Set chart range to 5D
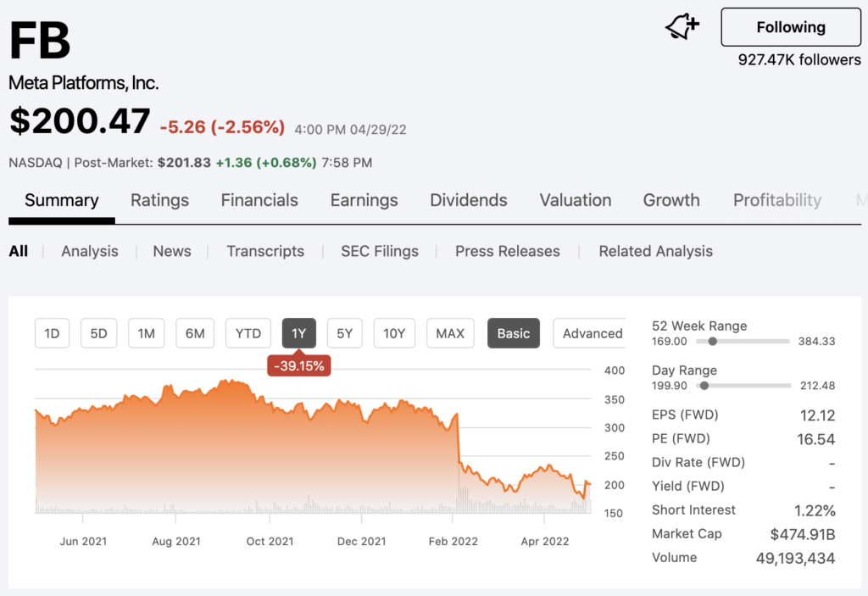This screenshot has height=596, width=868. [98, 333]
